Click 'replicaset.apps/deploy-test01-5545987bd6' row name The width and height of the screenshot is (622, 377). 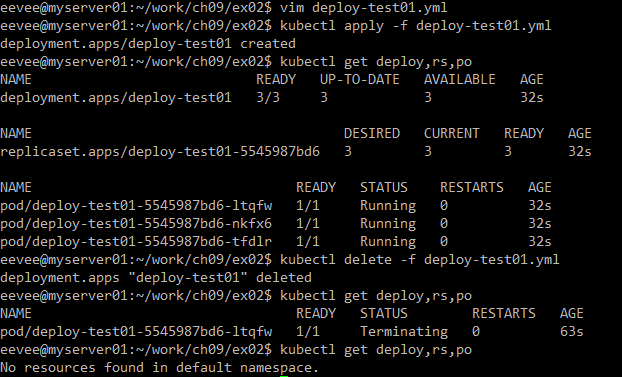click(160, 152)
